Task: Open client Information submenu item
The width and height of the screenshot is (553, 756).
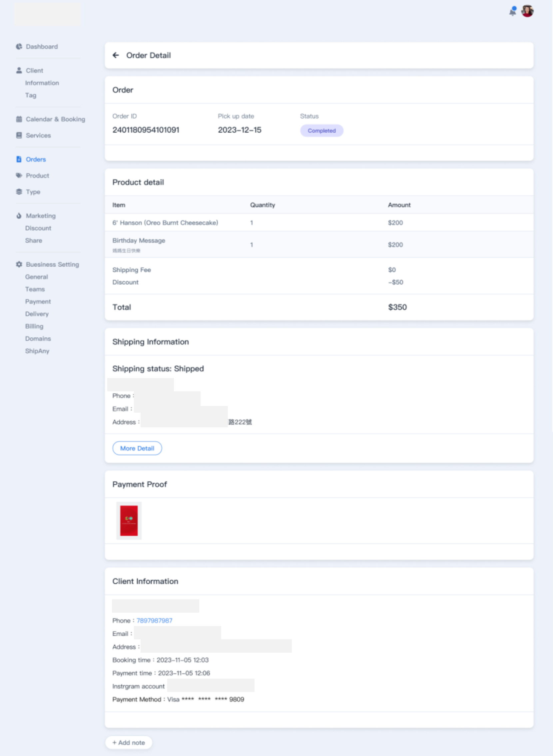Action: point(42,83)
